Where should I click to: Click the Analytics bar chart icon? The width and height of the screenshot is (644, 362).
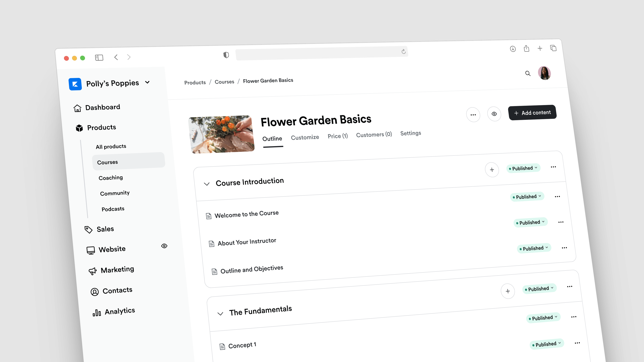point(96,313)
